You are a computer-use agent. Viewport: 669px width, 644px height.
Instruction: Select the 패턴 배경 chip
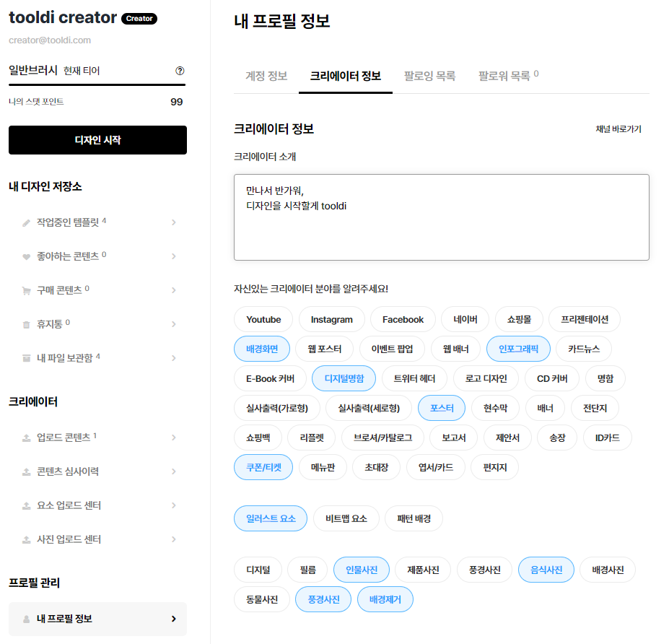click(414, 518)
